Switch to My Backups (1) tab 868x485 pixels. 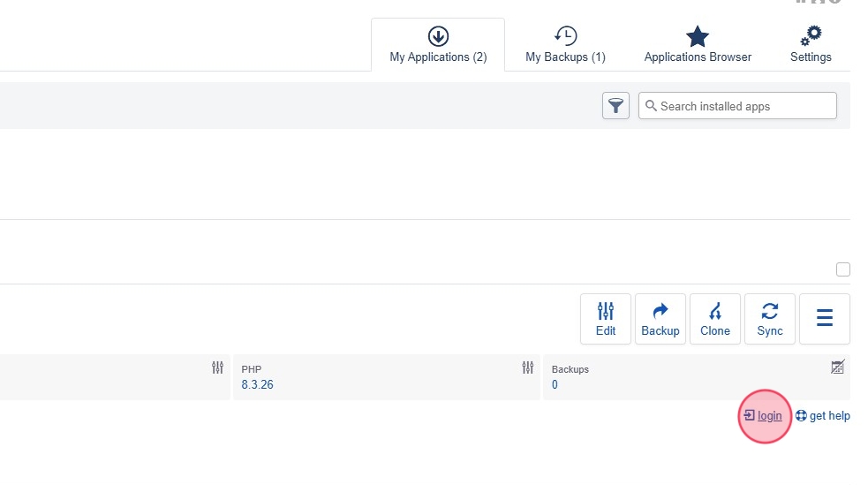565,45
